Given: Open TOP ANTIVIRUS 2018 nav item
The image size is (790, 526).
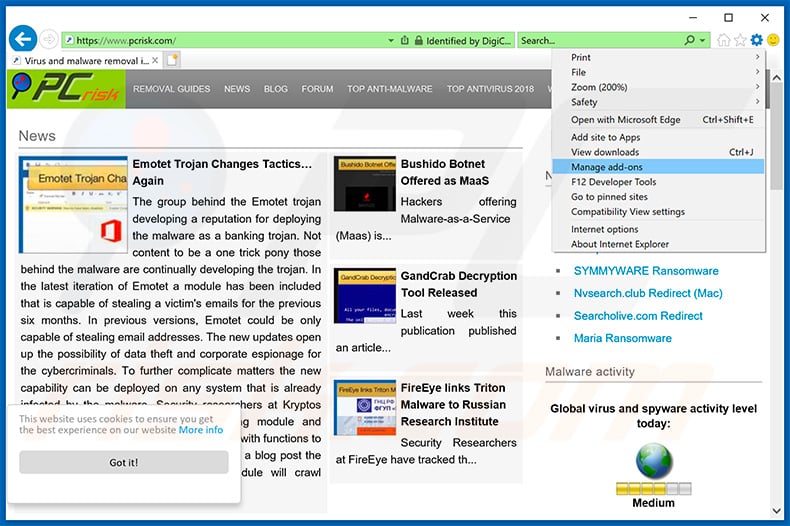Looking at the screenshot, I should point(490,89).
